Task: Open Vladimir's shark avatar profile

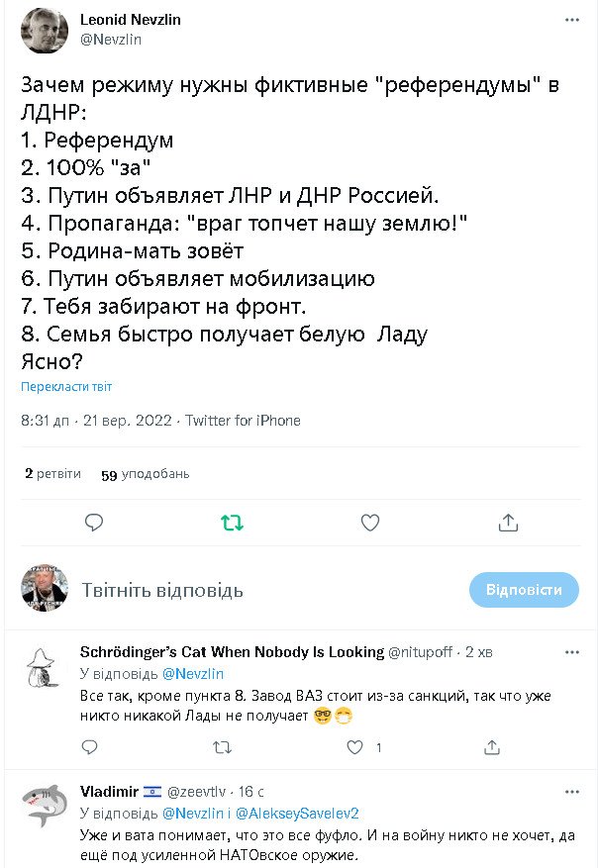Action: tap(45, 805)
